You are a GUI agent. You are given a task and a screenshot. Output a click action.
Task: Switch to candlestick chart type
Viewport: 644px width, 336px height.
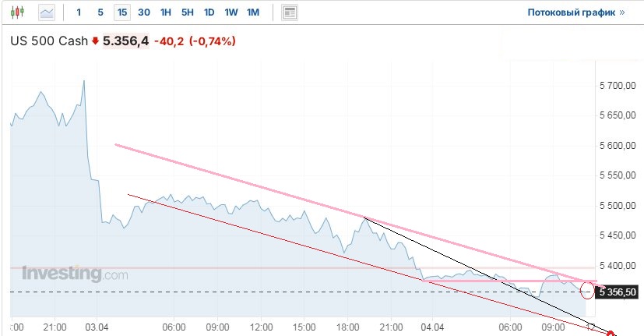pos(19,12)
